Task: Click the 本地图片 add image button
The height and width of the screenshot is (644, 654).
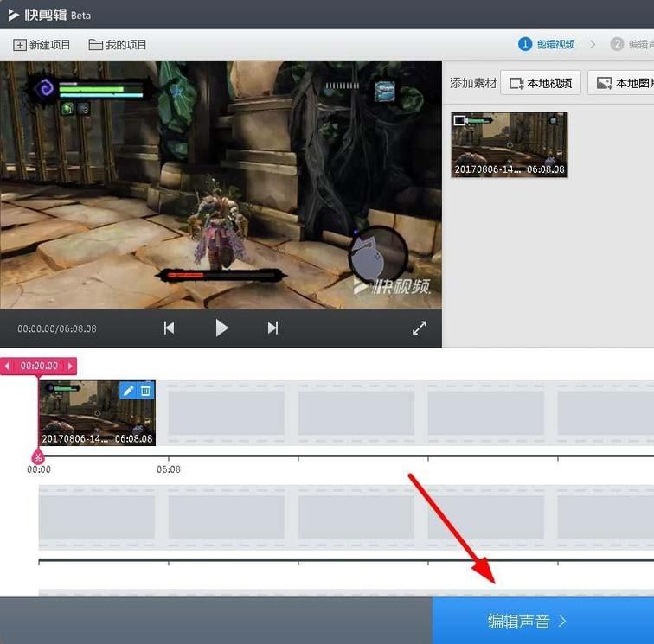Action: (623, 83)
